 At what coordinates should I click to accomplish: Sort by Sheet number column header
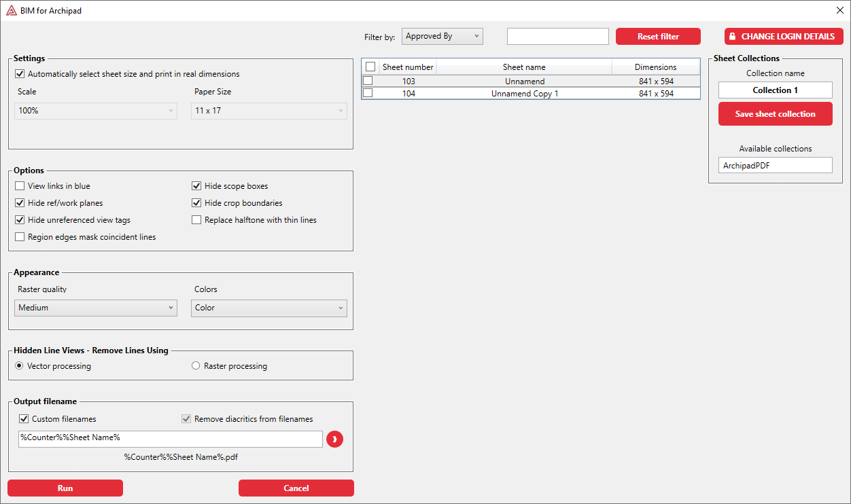[408, 67]
